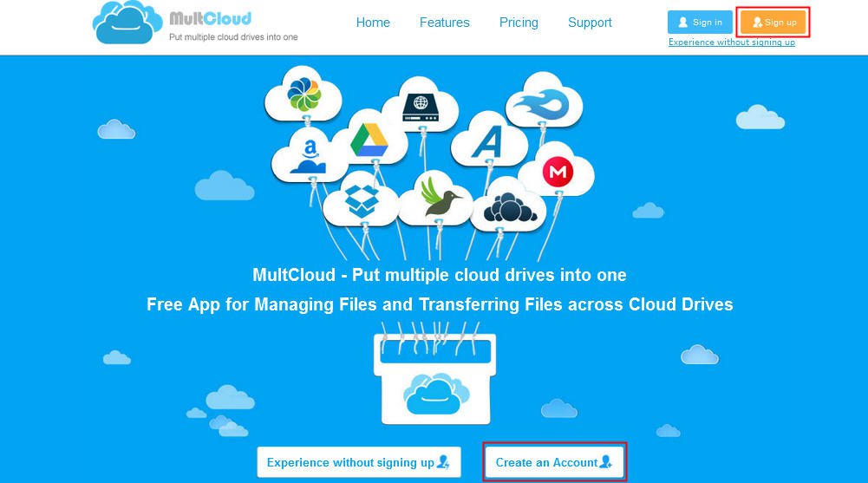Click the ownCloud dark clouds icon
Image resolution: width=868 pixels, height=483 pixels.
(509, 207)
